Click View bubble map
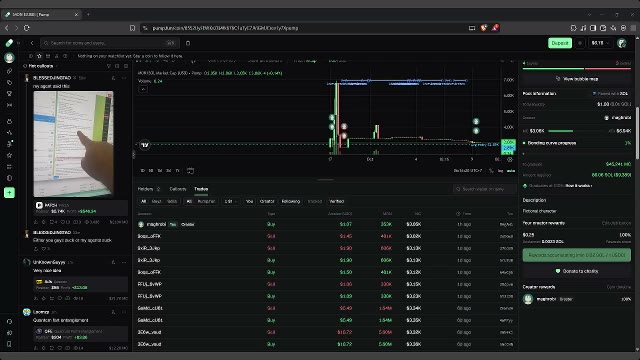Screen dimensions: 640x360 coord(576,79)
